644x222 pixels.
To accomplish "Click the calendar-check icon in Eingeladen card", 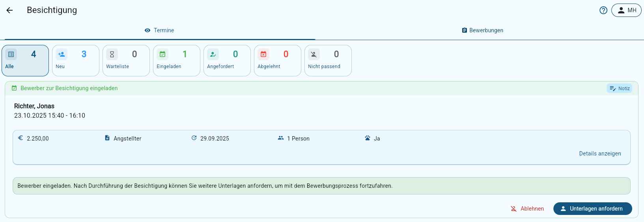I will click(x=162, y=54).
